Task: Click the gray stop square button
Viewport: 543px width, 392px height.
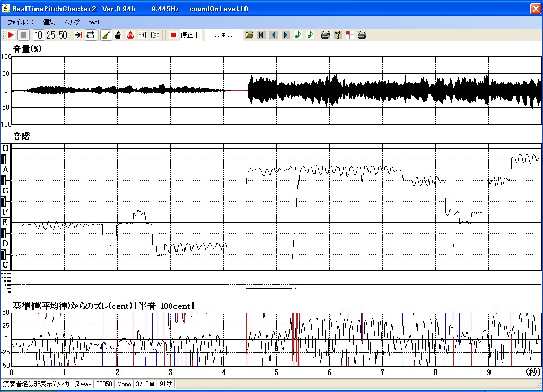Action: click(x=23, y=35)
